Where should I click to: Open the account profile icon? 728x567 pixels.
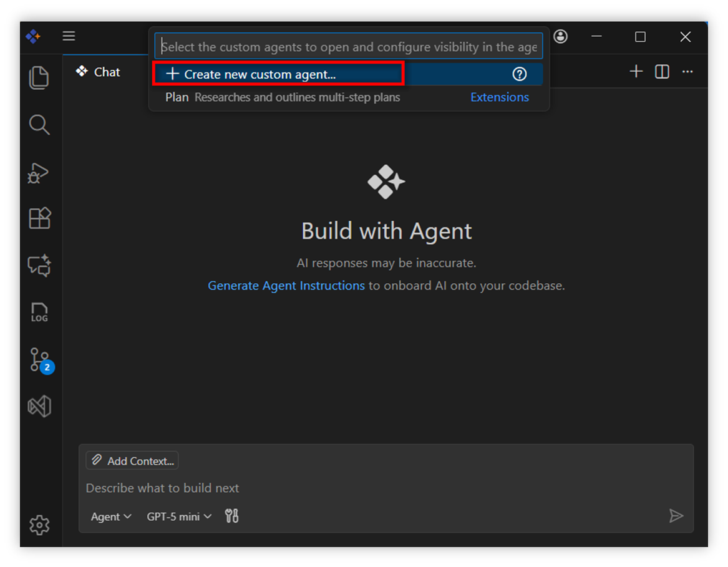click(x=560, y=36)
